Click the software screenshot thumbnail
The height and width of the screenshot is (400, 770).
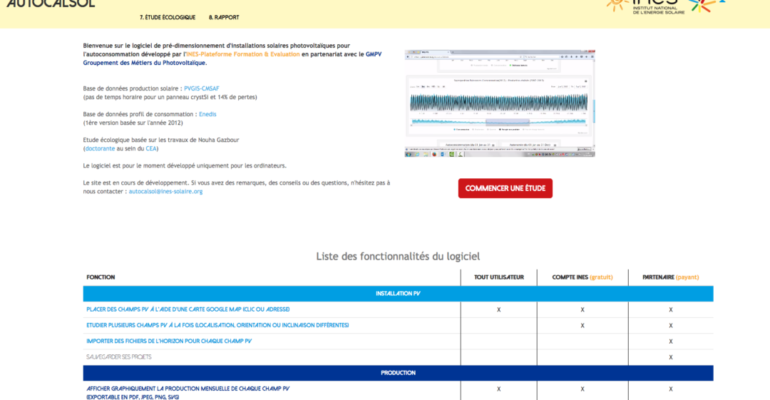pos(500,103)
